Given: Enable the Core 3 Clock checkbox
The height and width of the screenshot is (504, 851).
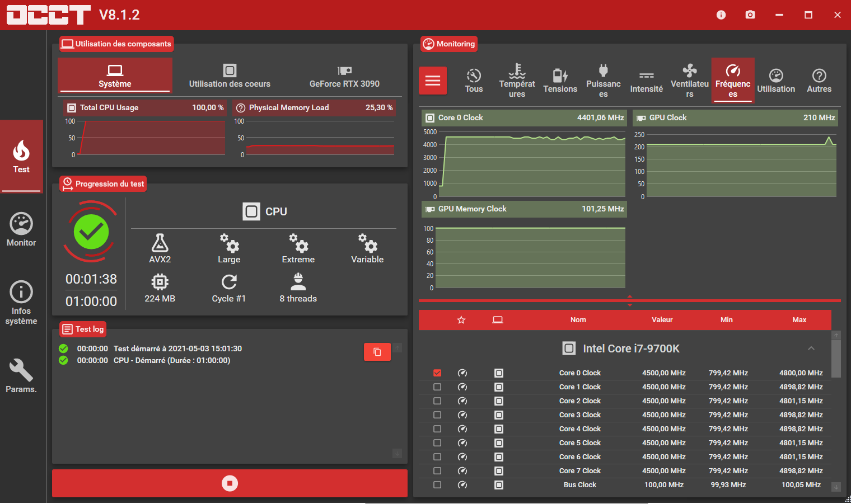Looking at the screenshot, I should coord(437,415).
